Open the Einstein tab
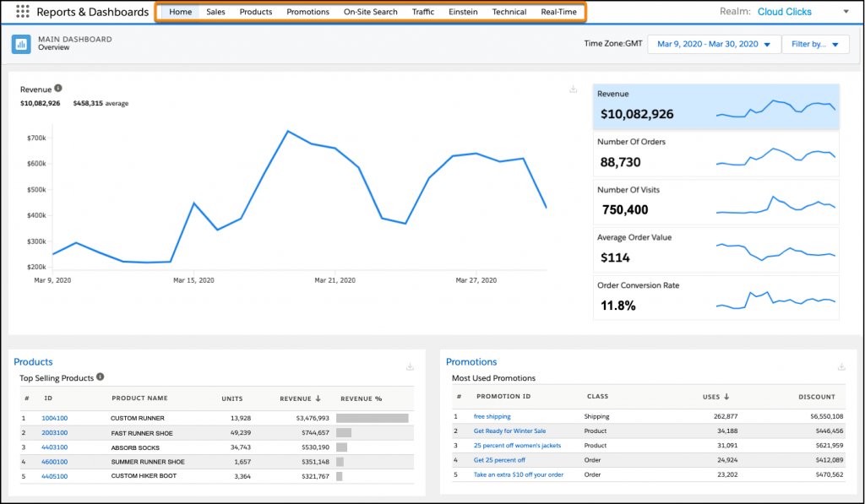 pyautogui.click(x=464, y=12)
